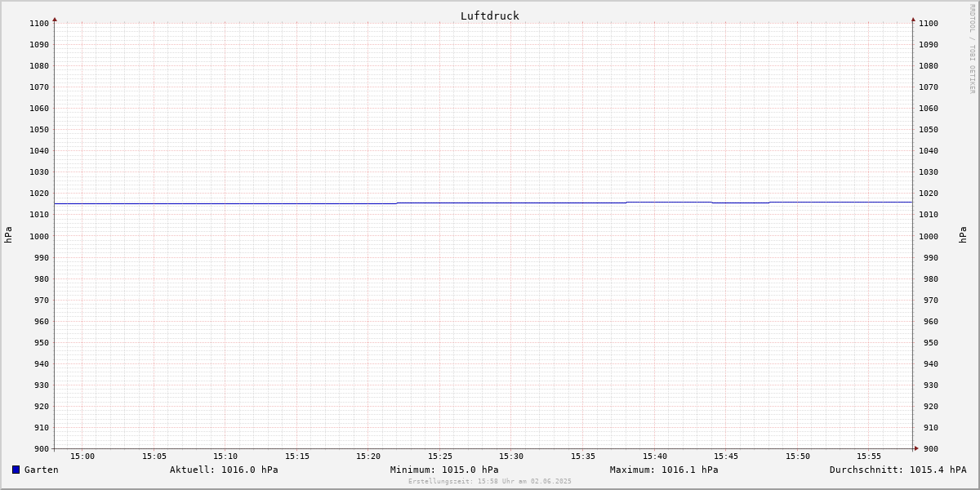Click the 900 label on left axis

pos(42,449)
